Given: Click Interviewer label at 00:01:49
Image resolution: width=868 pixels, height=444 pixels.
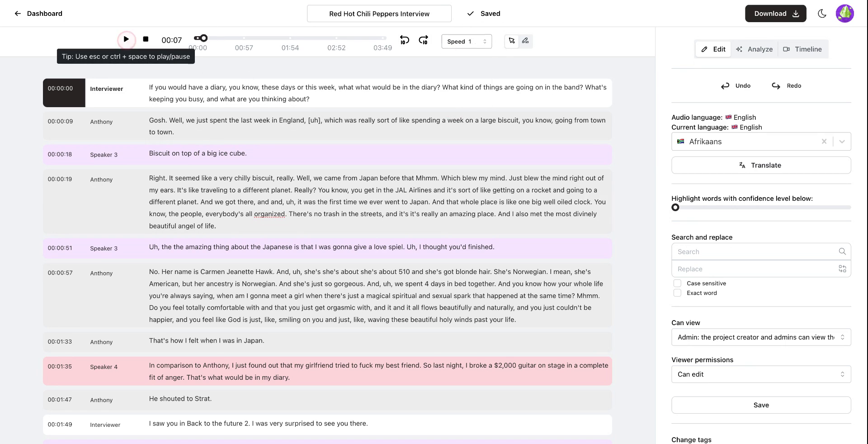Looking at the screenshot, I should tap(105, 425).
